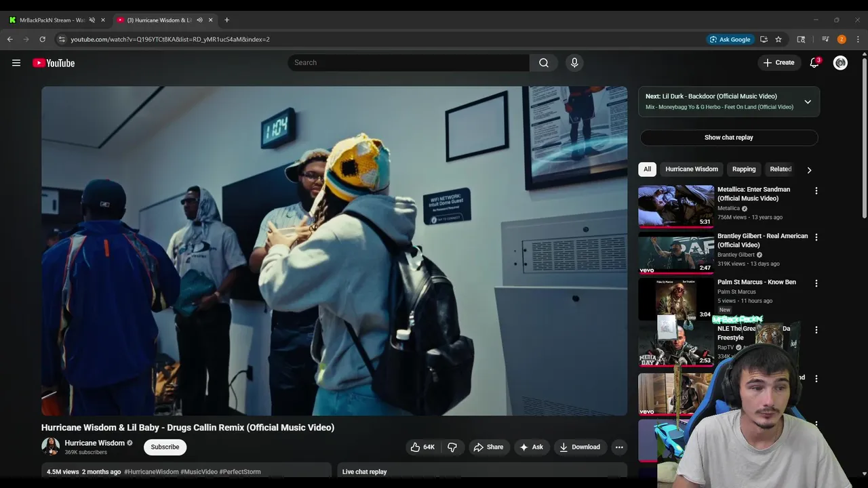
Task: Open Metallica: Enter Sandman title link
Action: tap(753, 194)
